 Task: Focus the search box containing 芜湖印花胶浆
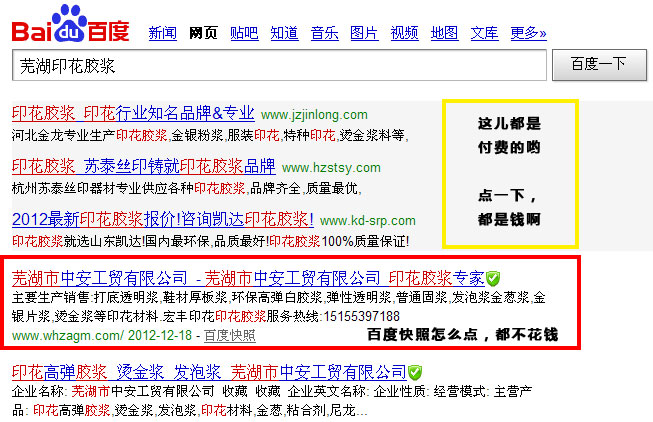[279, 65]
